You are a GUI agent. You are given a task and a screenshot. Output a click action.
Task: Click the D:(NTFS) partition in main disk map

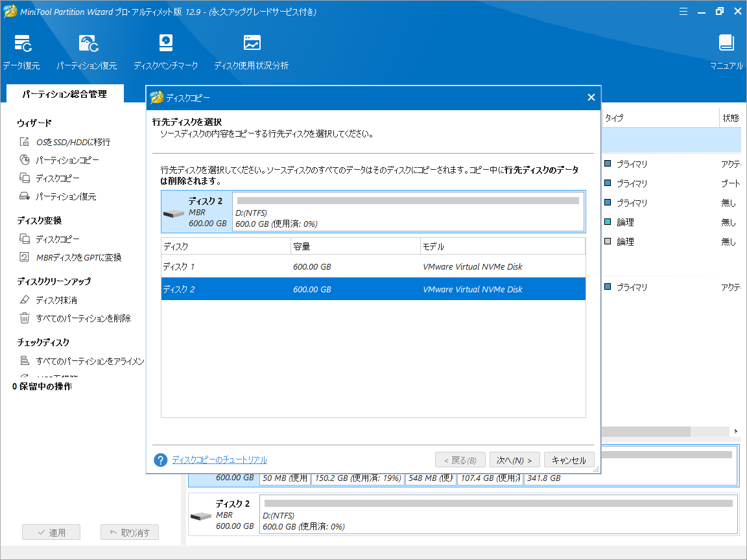click(x=498, y=514)
